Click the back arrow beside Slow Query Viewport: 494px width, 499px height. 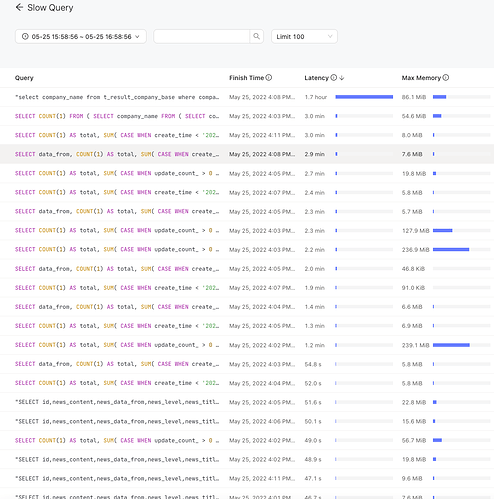19,7
